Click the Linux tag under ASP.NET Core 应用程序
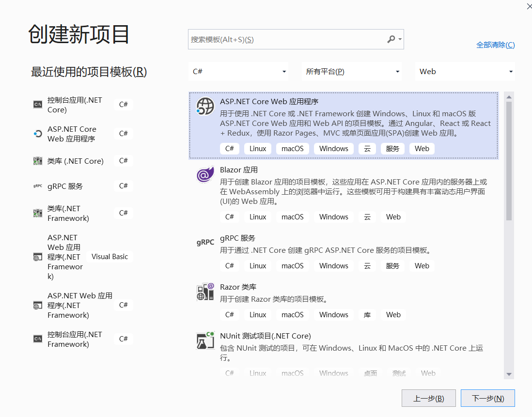Screen dimensions: 532x417 [257, 148]
